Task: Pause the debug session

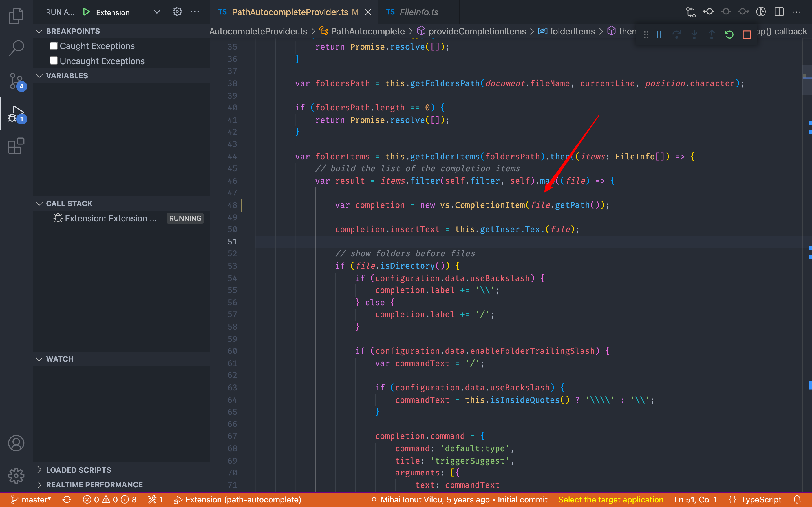Action: coord(659,35)
